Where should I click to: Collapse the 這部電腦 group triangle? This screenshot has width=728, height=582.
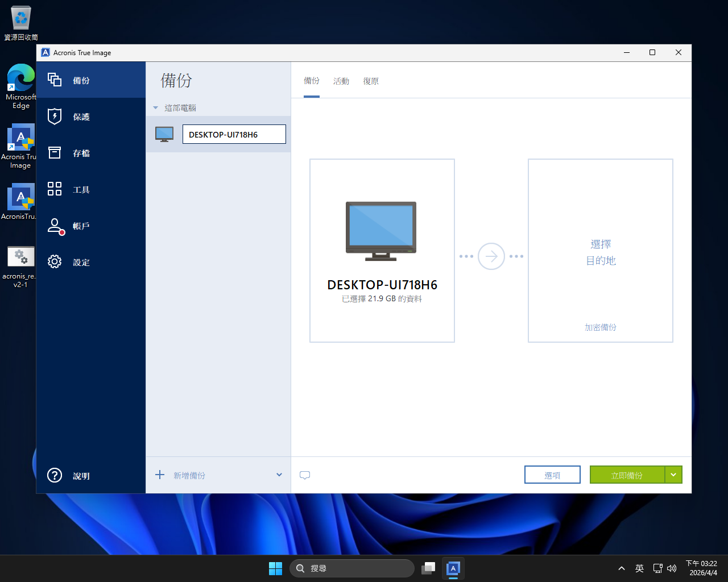155,108
